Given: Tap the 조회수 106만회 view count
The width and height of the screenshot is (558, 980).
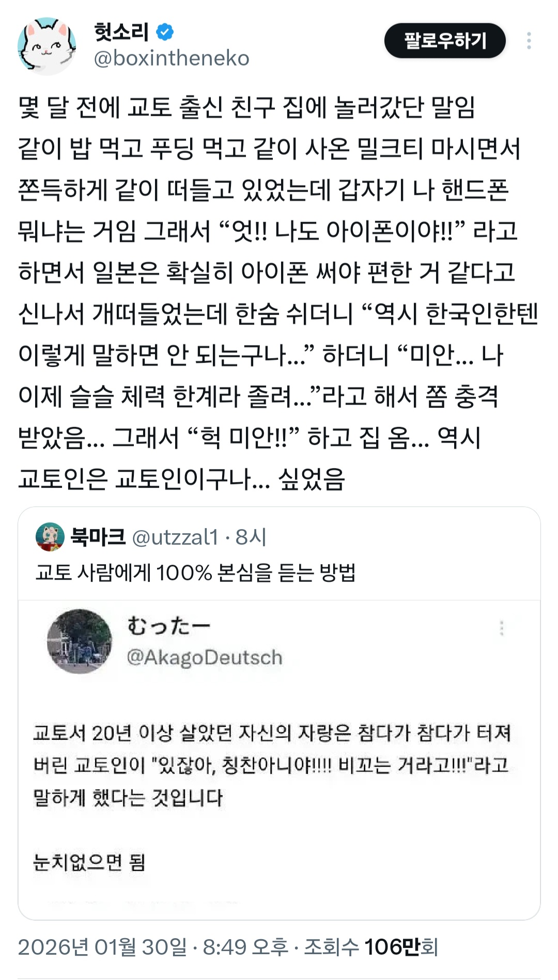Looking at the screenshot, I should point(371,947).
